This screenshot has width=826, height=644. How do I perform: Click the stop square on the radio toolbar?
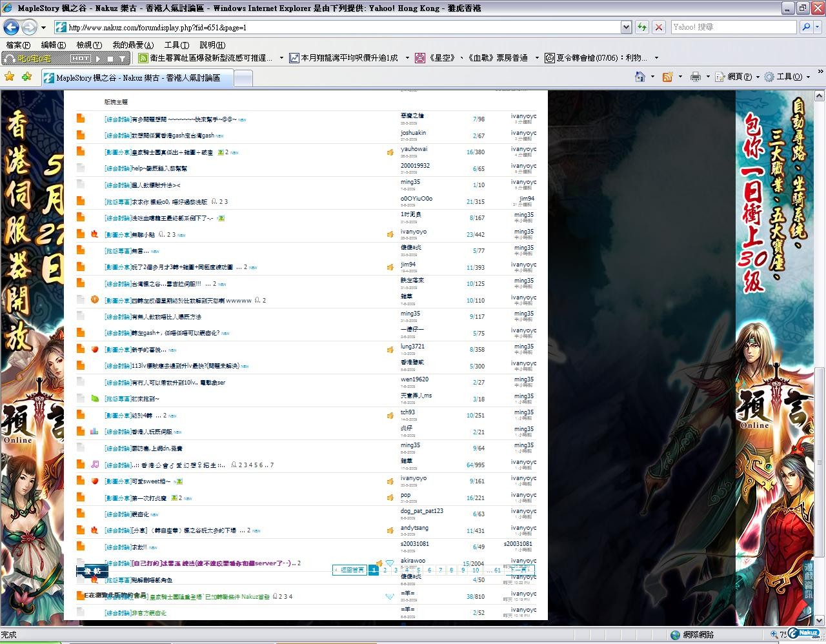(x=110, y=58)
